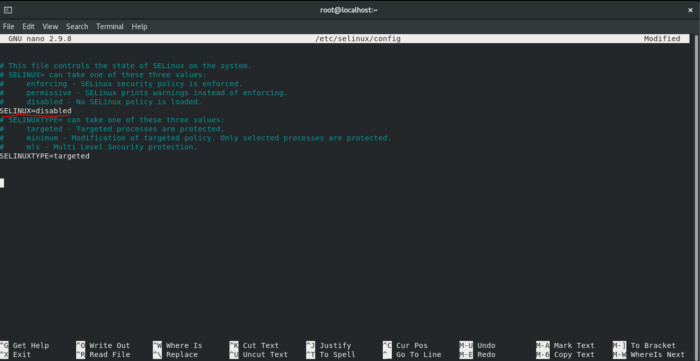
Task: Close the terminal window
Action: click(690, 10)
